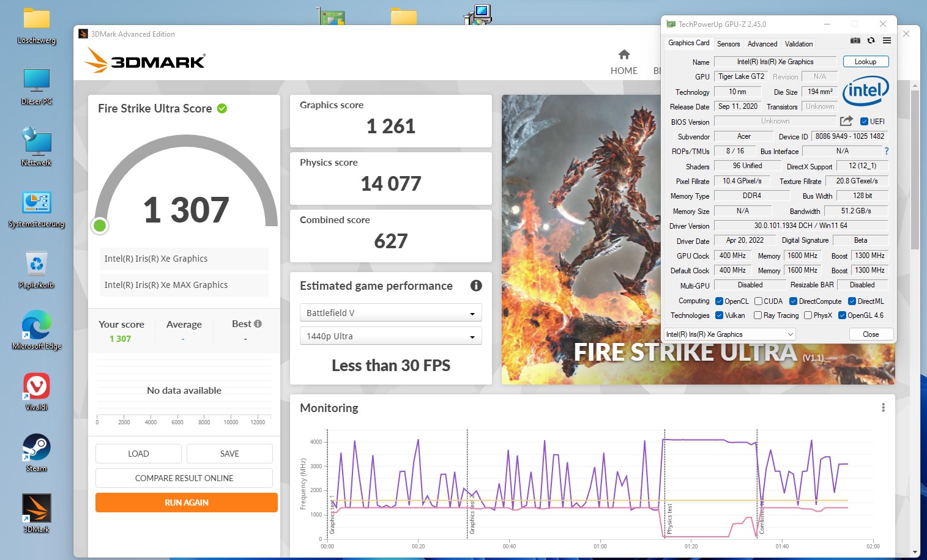Click Combined score value 627
This screenshot has width=927, height=560.
click(390, 241)
